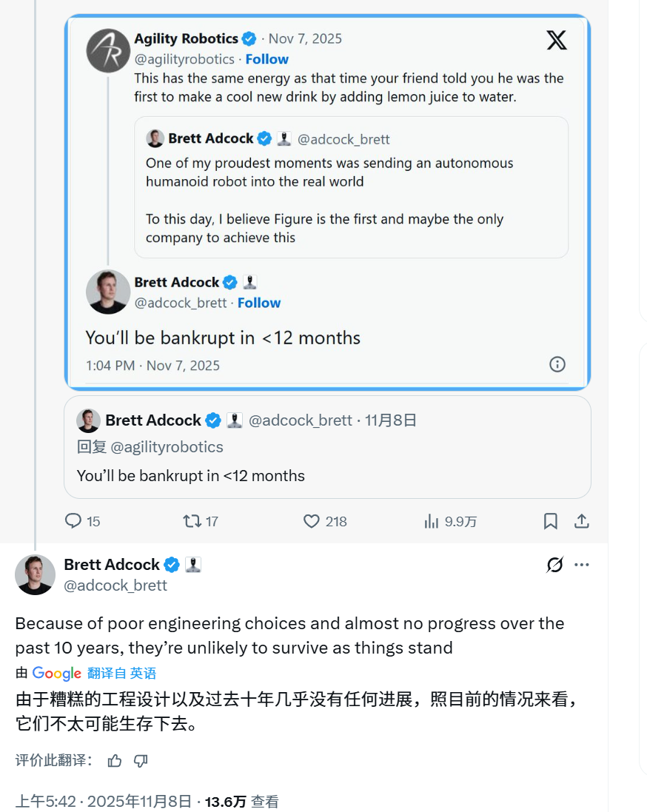Follow adcock_brett in embedded tweet
This screenshot has width=647, height=812.
259,303
